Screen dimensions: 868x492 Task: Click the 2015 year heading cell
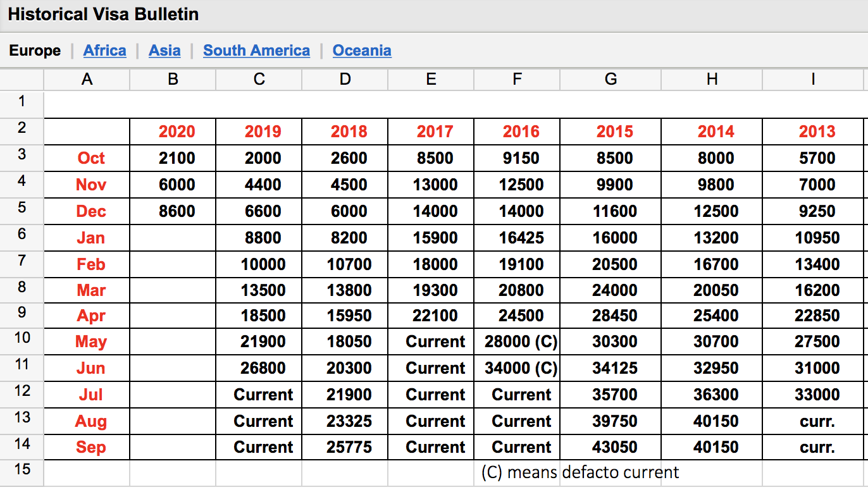pos(611,132)
